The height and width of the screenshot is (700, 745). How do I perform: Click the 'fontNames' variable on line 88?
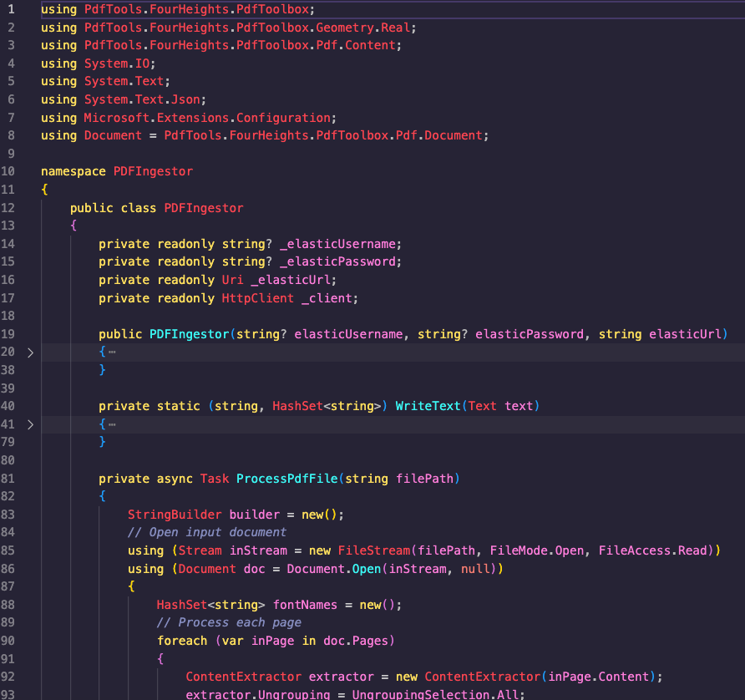[305, 605]
